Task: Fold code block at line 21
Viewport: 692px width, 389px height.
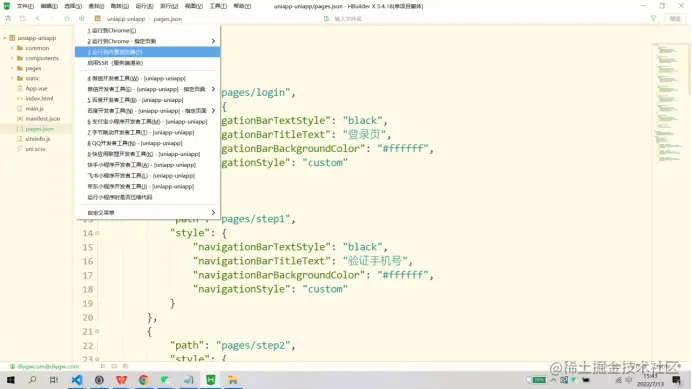Action: tap(98, 331)
